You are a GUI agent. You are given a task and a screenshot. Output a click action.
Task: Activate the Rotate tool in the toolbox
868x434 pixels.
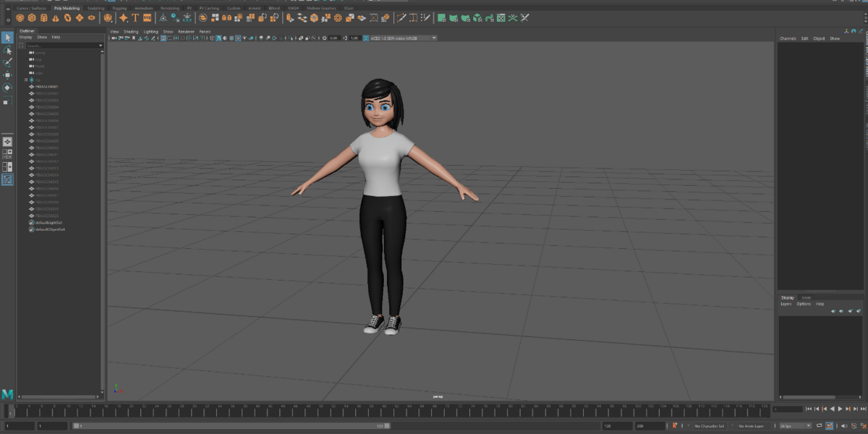tap(7, 88)
